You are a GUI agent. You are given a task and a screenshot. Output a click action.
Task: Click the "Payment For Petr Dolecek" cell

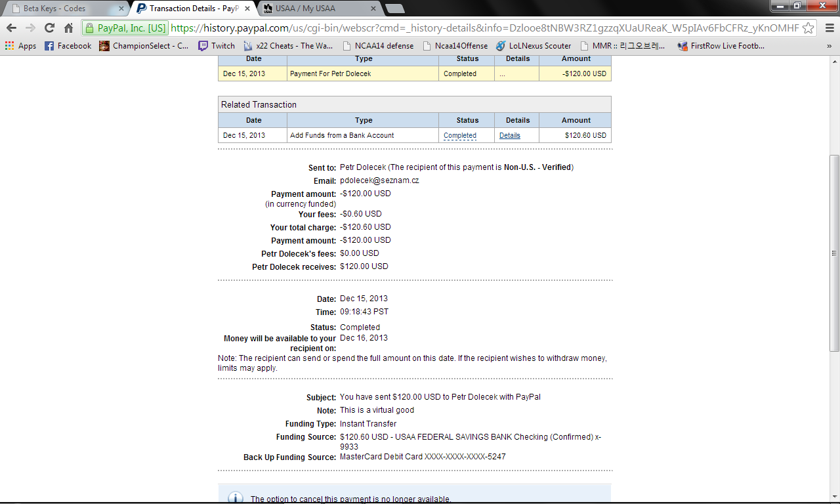tap(363, 73)
